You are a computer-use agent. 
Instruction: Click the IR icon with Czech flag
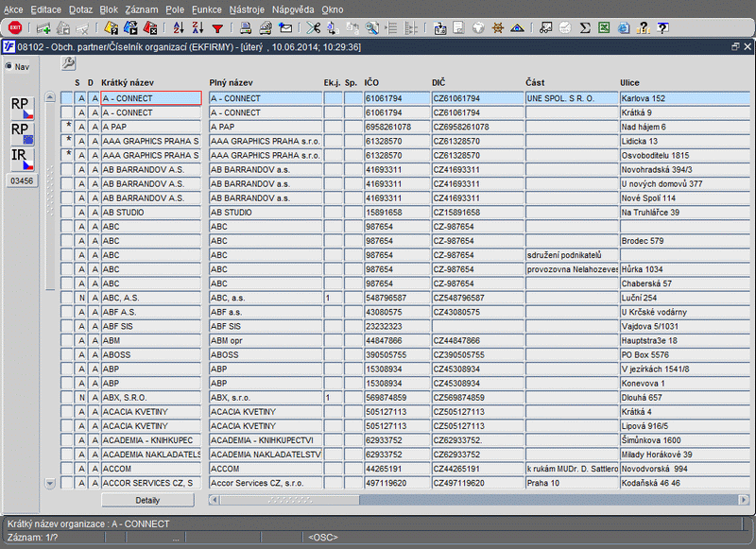[x=22, y=160]
